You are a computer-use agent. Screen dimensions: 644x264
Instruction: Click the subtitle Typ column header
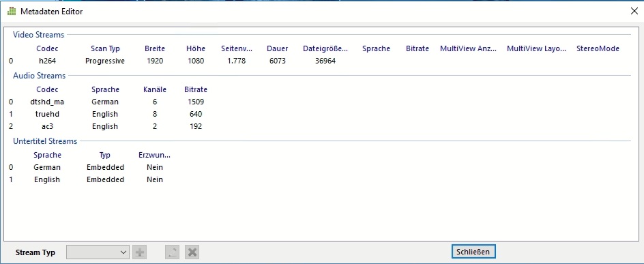(105, 156)
